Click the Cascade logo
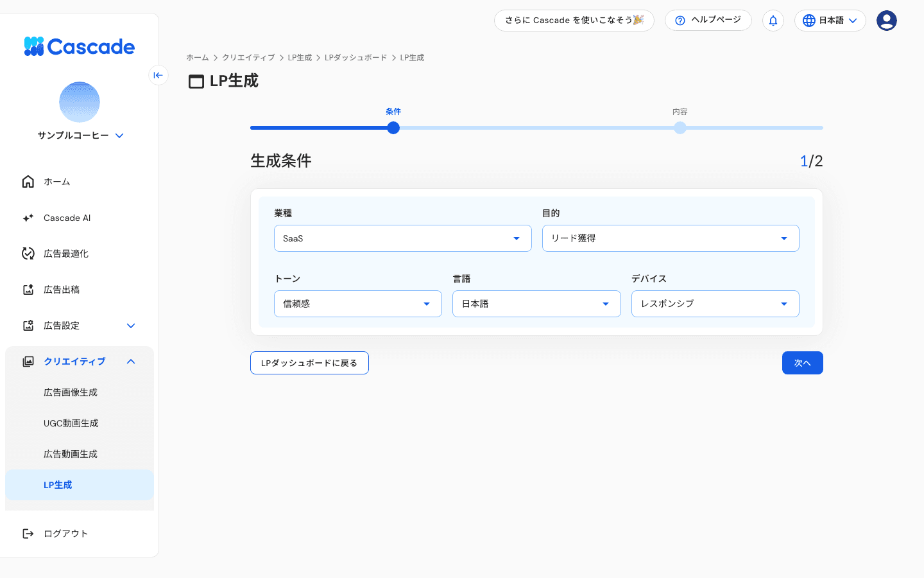Screen dimensions: 924x578 (80, 46)
